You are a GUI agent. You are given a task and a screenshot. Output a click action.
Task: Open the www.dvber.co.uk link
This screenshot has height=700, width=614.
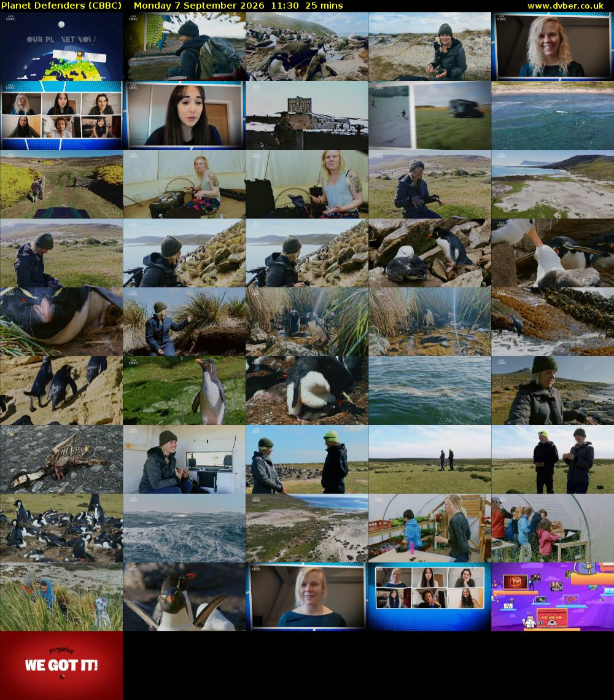pos(565,6)
